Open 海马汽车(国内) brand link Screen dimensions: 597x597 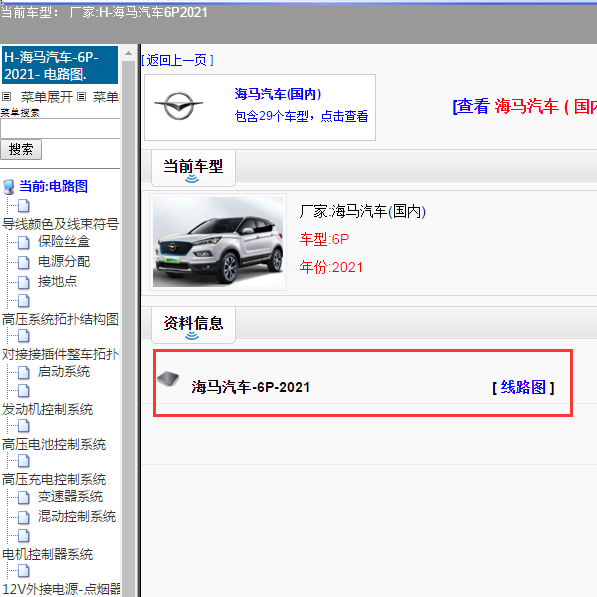(x=278, y=94)
